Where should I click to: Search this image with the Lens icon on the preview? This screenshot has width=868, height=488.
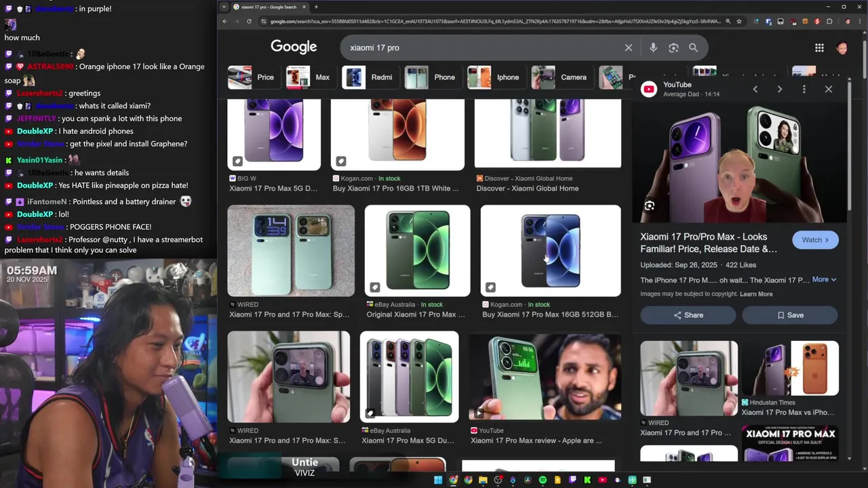pyautogui.click(x=650, y=206)
